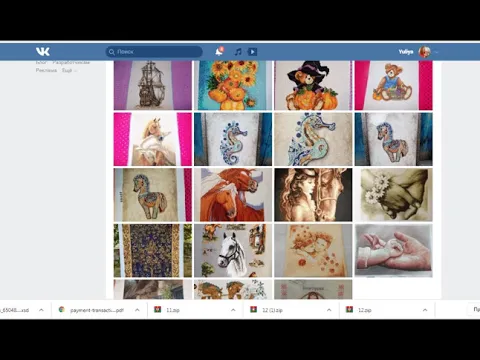Image resolution: width=480 pixels, height=360 pixels.
Task: Open the blue seahorse between blue borders
Action: pyautogui.click(x=233, y=139)
